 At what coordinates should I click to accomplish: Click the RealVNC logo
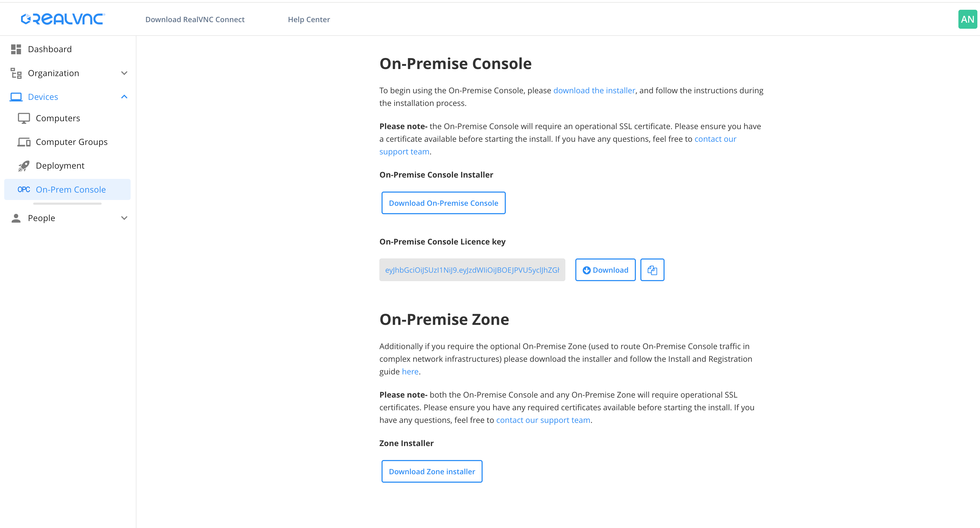point(63,19)
